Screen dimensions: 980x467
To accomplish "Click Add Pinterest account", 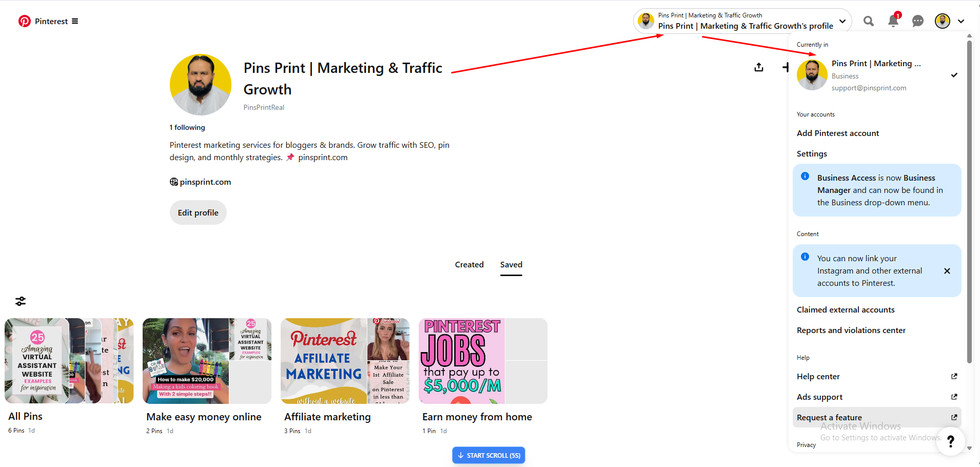I will pos(837,133).
